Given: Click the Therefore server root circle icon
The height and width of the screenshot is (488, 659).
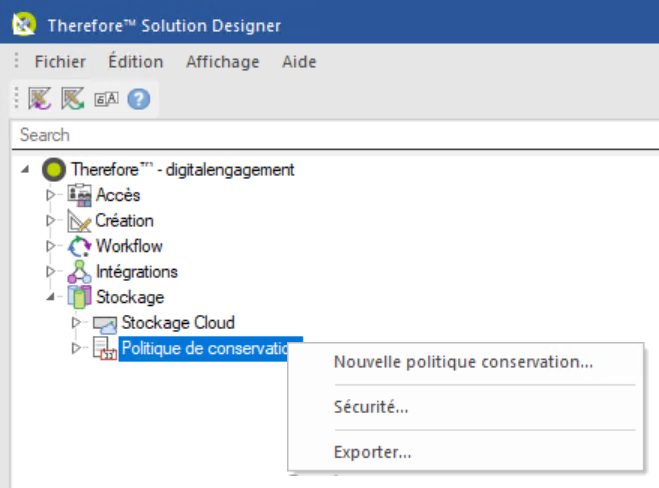Looking at the screenshot, I should [x=54, y=169].
